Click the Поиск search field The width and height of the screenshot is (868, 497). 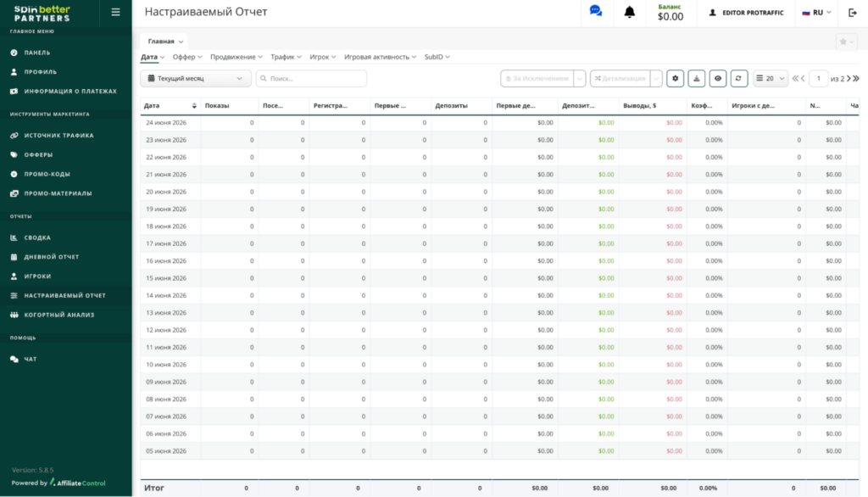[x=311, y=79]
